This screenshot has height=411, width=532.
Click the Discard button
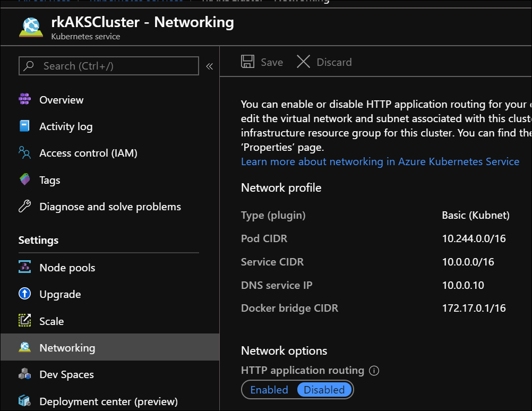pyautogui.click(x=324, y=62)
